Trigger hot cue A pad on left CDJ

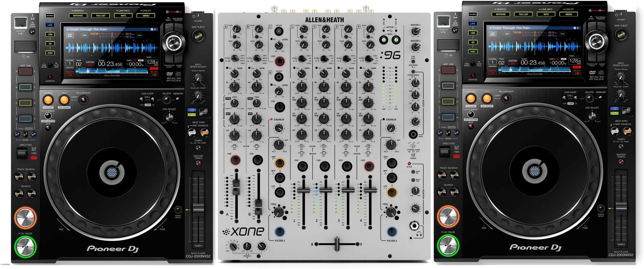25,71
